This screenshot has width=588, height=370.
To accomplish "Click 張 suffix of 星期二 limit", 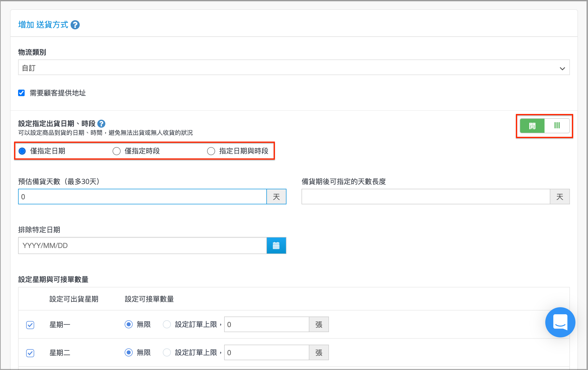I will (319, 352).
